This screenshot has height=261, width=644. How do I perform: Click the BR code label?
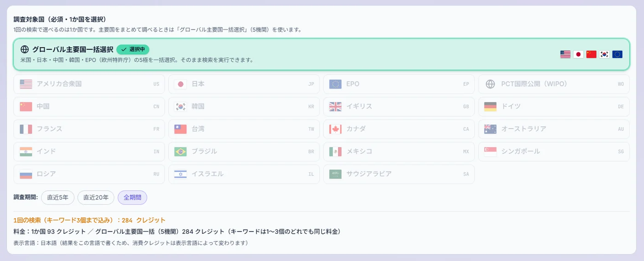tap(311, 152)
